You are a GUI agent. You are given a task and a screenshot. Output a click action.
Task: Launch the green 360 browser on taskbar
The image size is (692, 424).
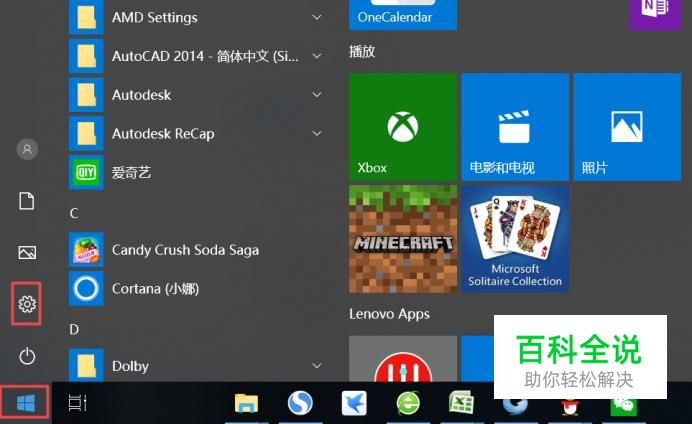pyautogui.click(x=408, y=403)
